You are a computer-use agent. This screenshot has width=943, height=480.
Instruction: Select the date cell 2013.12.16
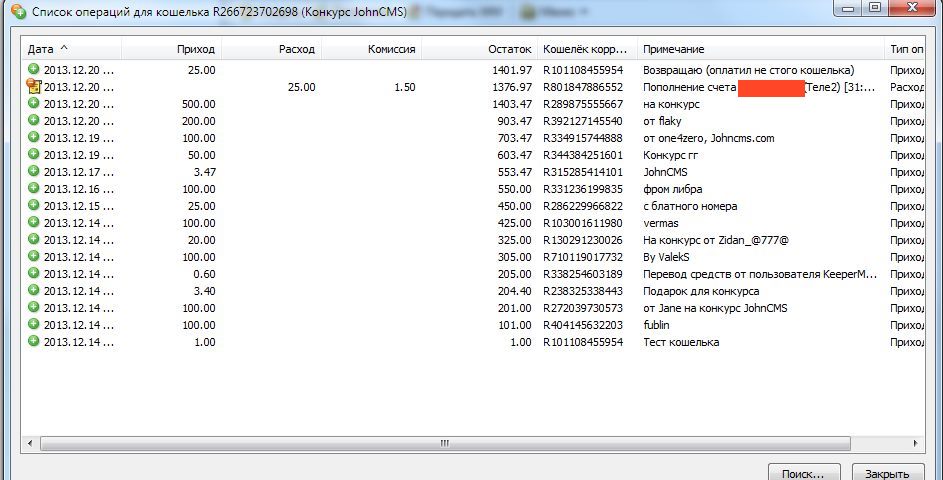tap(78, 189)
